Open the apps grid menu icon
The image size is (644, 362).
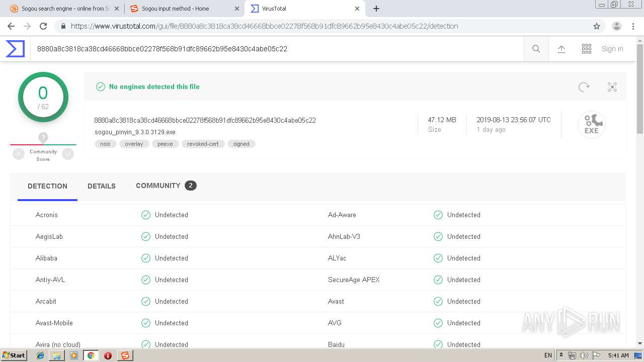pyautogui.click(x=587, y=49)
